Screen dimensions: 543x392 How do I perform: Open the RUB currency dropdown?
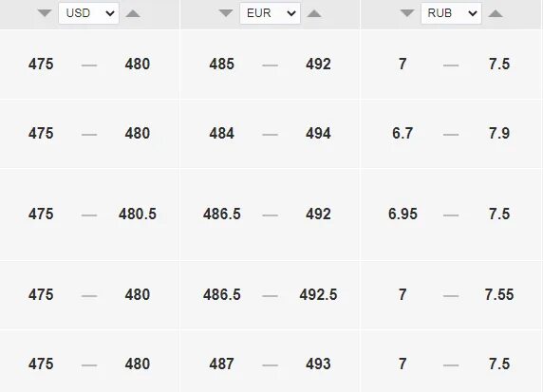(x=451, y=13)
